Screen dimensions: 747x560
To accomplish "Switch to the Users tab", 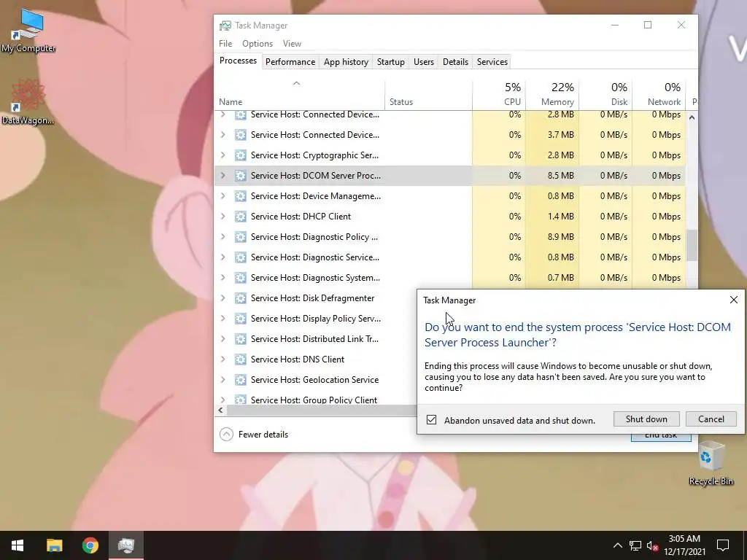I will (424, 62).
